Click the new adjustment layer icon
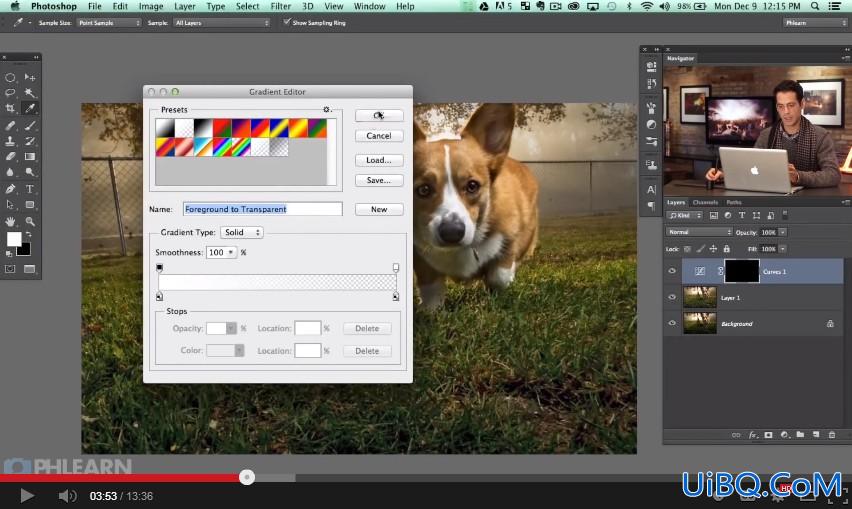Viewport: 852px width, 509px height. coord(785,435)
